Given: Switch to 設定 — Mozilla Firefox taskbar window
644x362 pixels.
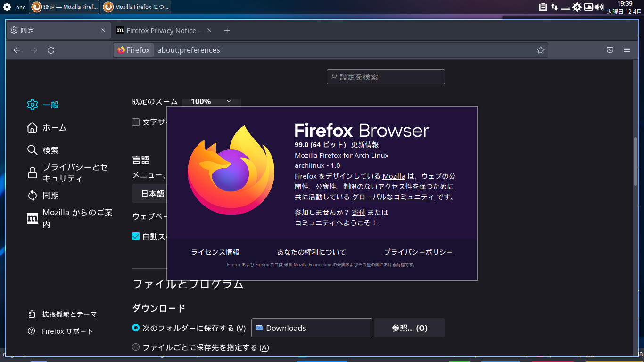Looking at the screenshot, I should tap(64, 7).
